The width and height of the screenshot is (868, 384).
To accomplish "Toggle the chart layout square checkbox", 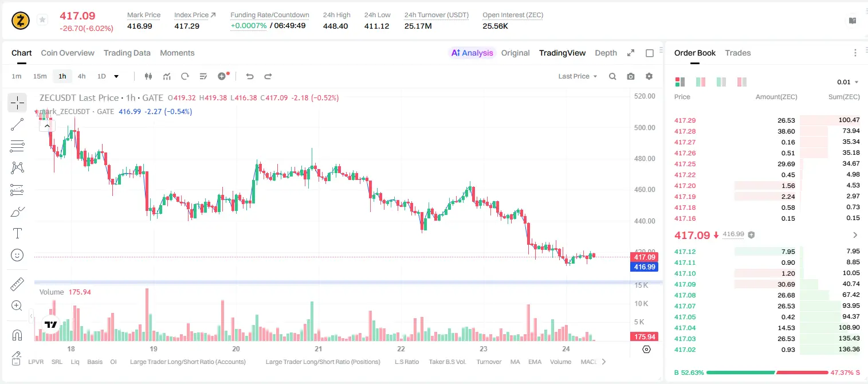I will tap(650, 53).
